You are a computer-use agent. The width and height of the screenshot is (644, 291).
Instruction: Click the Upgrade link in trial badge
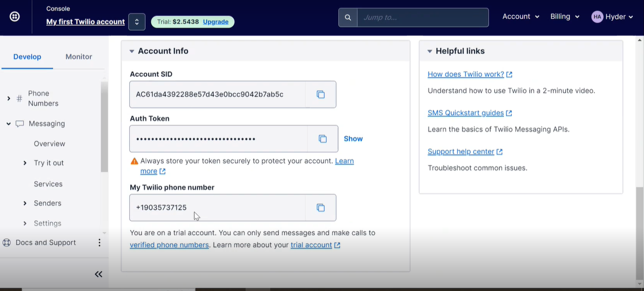tap(216, 22)
